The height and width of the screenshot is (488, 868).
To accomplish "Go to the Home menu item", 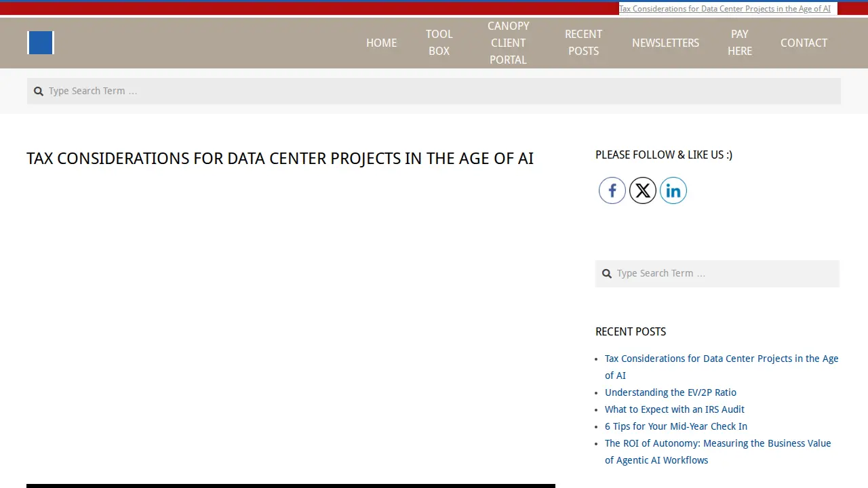I will [x=381, y=43].
